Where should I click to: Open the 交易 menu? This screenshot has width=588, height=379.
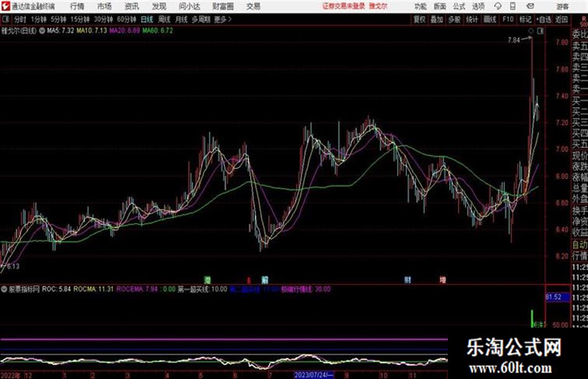[253, 6]
